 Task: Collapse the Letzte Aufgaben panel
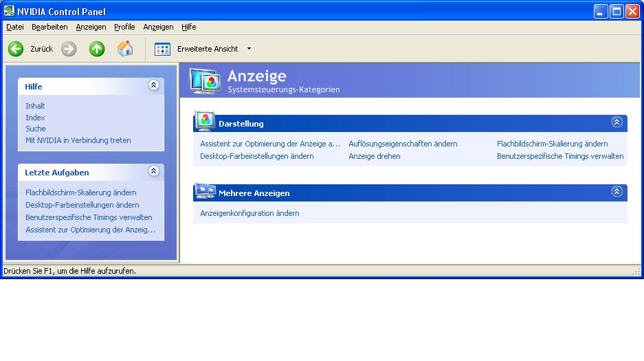153,171
